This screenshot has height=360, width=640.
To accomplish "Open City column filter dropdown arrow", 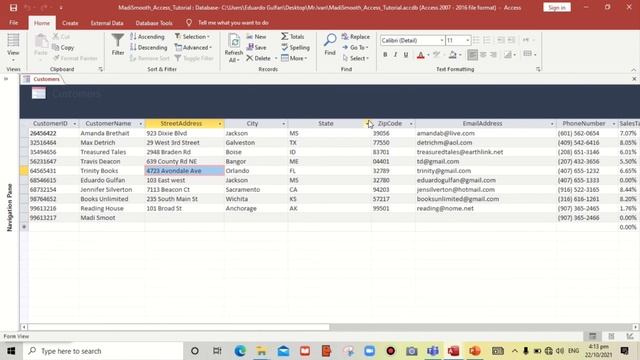I will pos(283,124).
